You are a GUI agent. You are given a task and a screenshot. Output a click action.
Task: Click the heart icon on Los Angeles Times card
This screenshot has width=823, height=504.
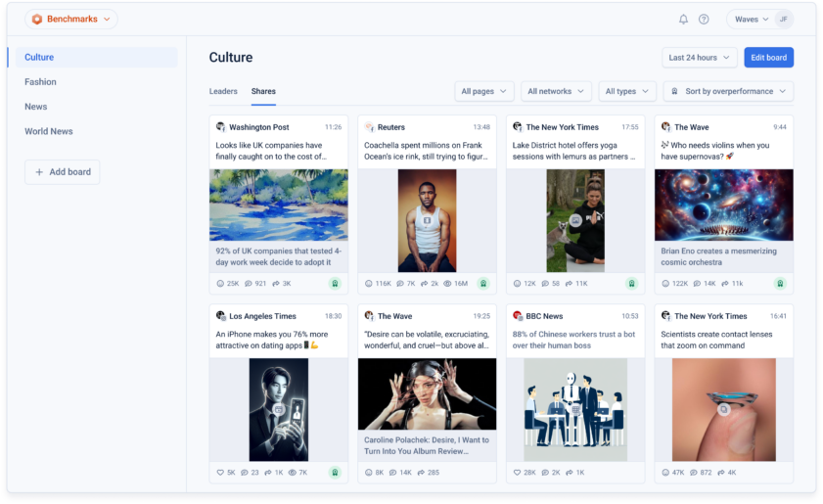220,472
